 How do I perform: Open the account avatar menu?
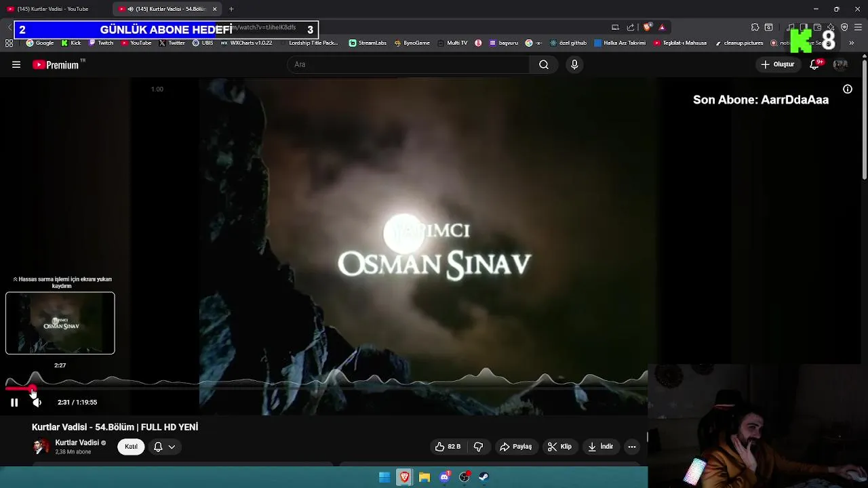(x=840, y=64)
